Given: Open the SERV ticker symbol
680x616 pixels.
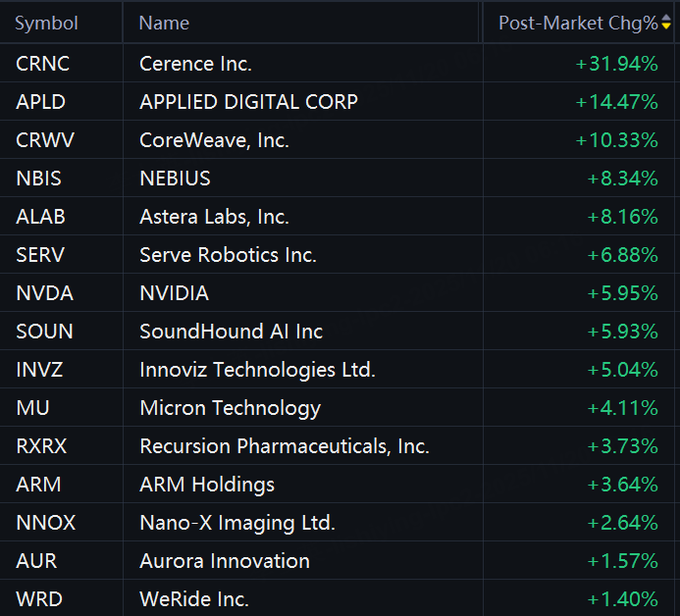Looking at the screenshot, I should 42,255.
